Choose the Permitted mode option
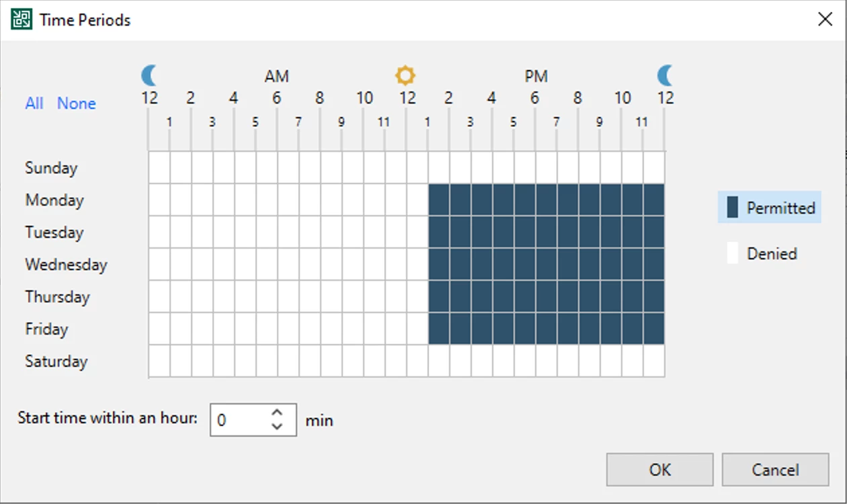The width and height of the screenshot is (847, 504). [x=770, y=208]
